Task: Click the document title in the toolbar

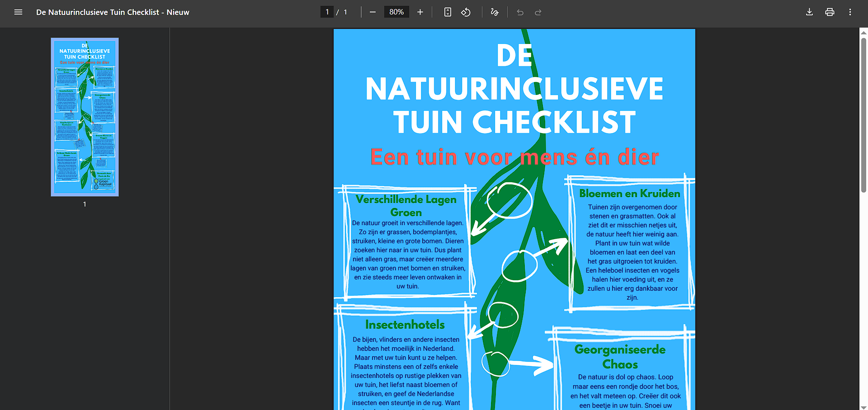Action: tap(113, 12)
